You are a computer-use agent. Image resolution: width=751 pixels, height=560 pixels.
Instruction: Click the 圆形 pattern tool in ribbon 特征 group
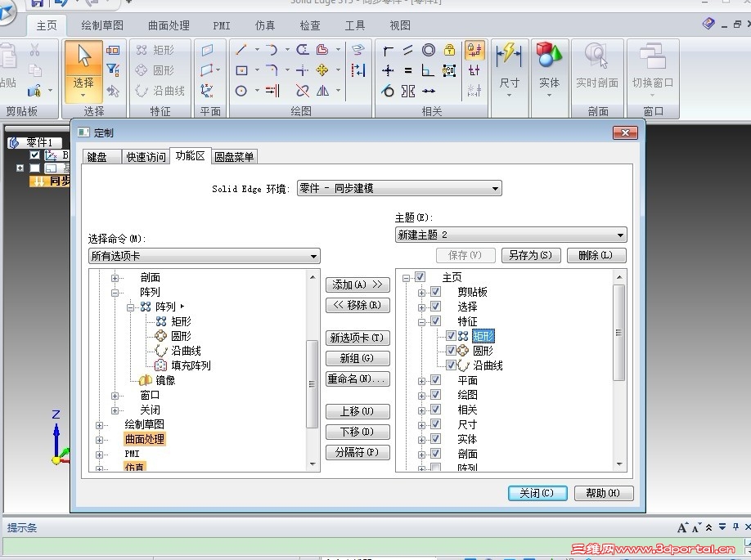click(155, 70)
